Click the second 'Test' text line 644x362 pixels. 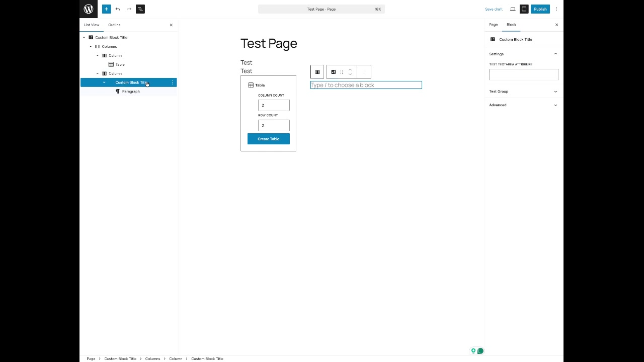coord(247,71)
